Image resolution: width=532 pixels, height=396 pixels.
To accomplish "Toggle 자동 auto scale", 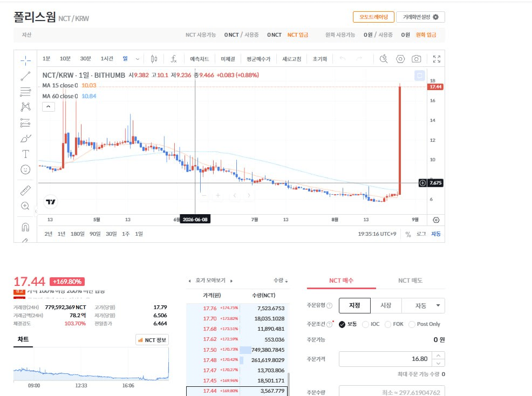I will 436,234.
